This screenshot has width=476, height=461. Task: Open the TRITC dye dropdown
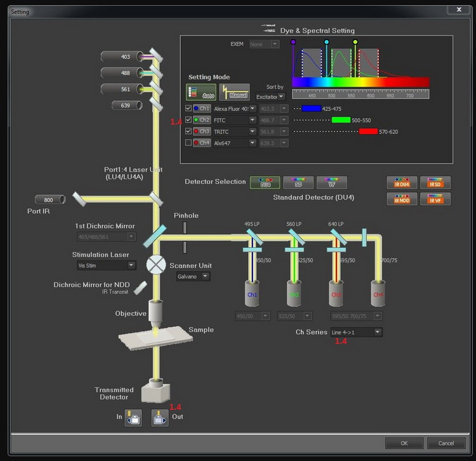click(234, 131)
